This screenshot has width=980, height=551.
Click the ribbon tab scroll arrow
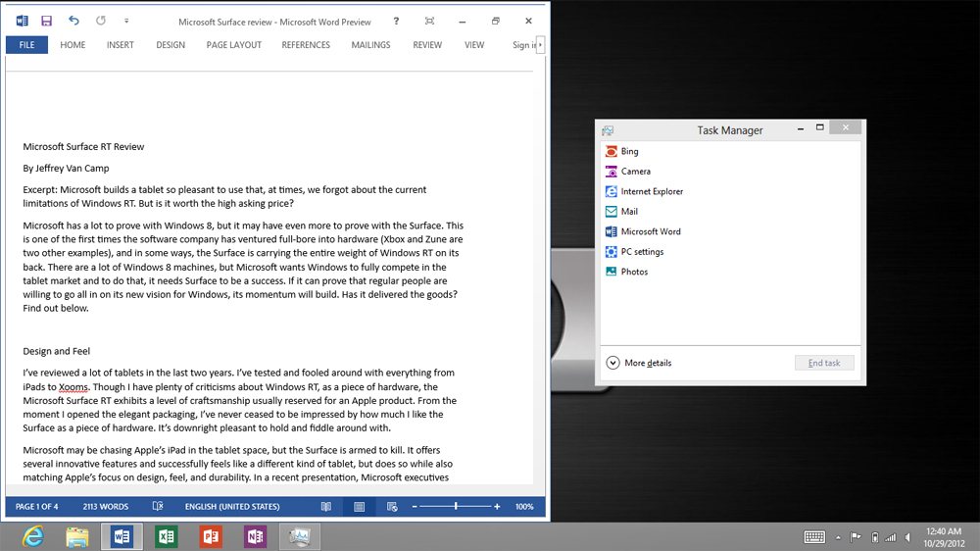(x=541, y=45)
